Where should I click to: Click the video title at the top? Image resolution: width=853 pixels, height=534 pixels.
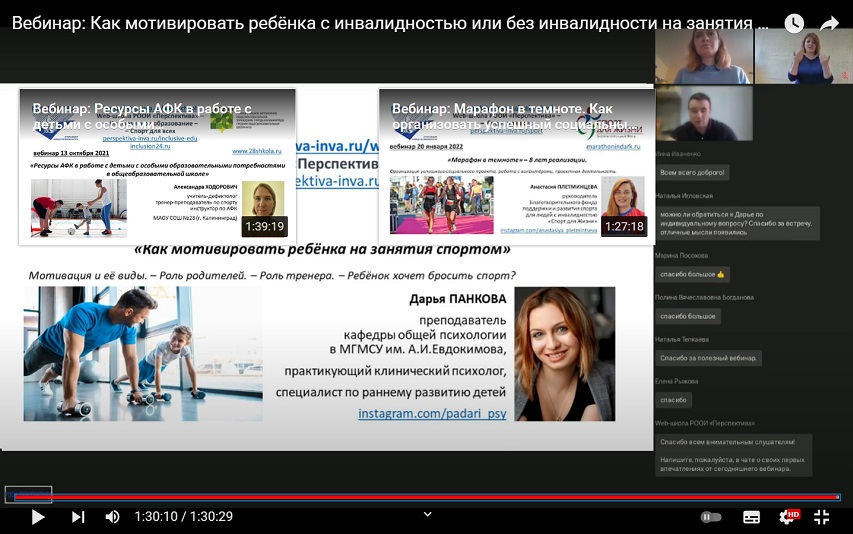(390, 23)
